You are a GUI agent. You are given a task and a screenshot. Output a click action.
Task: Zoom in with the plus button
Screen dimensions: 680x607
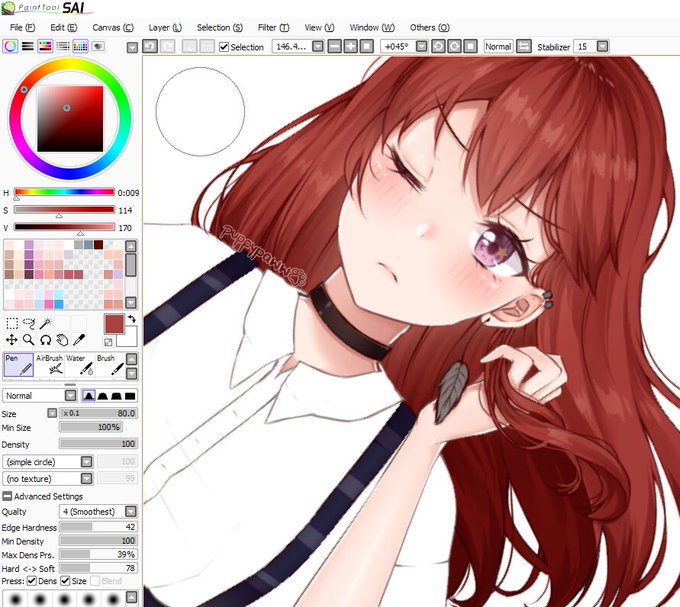[x=350, y=46]
